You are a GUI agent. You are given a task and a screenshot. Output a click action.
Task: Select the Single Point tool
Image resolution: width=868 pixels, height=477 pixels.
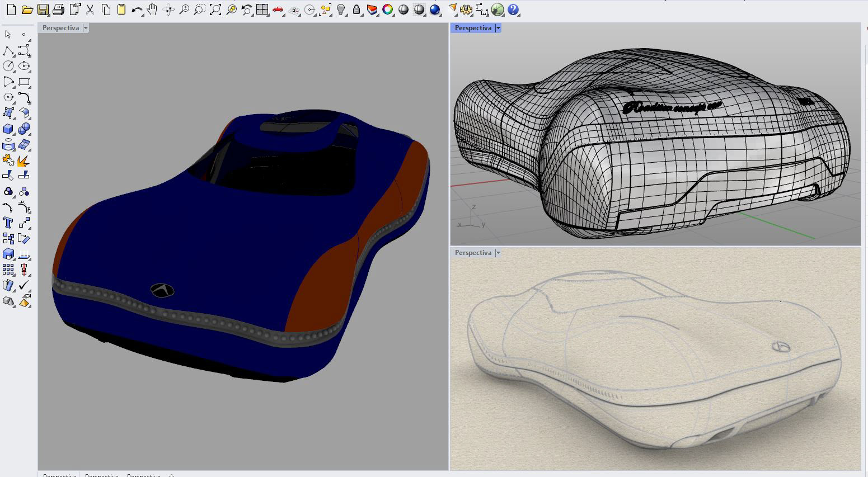click(24, 35)
